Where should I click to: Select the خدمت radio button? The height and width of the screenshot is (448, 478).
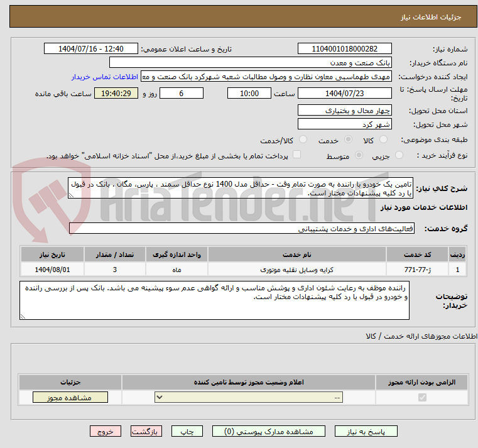click(348, 139)
